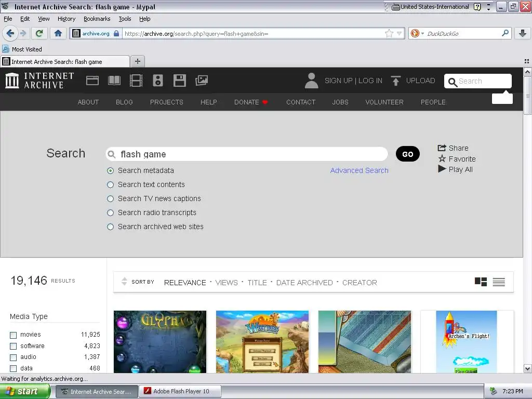Open the URL bar history dropdown arrow
This screenshot has height=399, width=532.
point(400,33)
